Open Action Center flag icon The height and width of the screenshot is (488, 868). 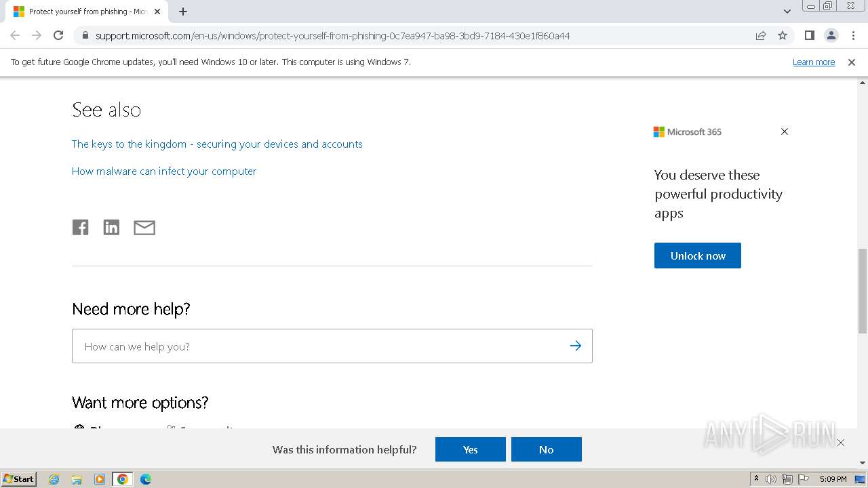point(804,479)
